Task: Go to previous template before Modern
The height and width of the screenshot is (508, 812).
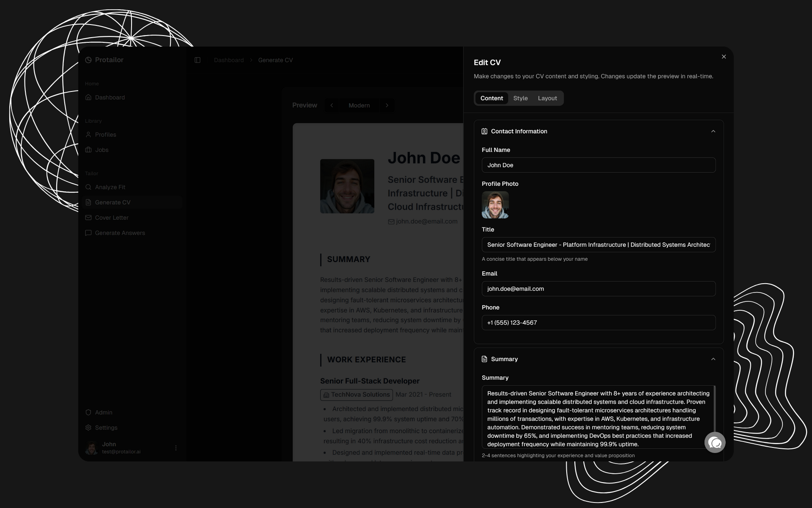Action: (x=332, y=105)
